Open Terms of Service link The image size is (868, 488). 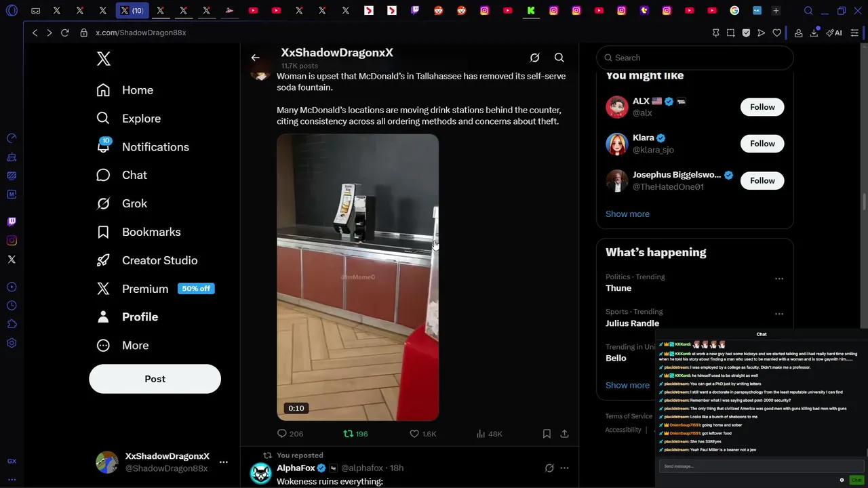point(629,416)
